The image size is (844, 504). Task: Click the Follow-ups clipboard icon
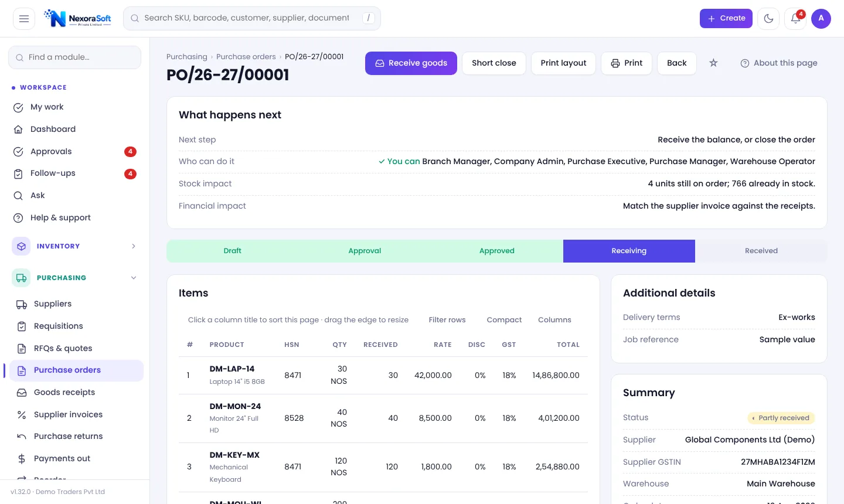tap(18, 173)
